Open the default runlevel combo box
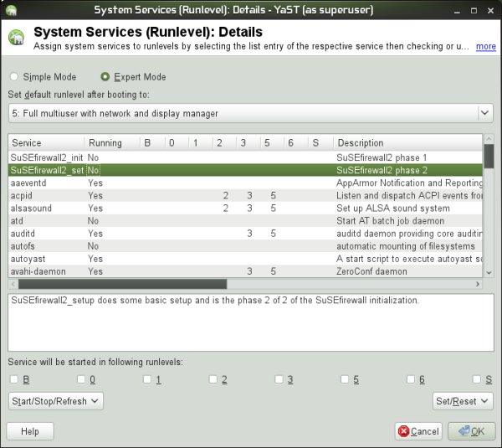 (251, 113)
